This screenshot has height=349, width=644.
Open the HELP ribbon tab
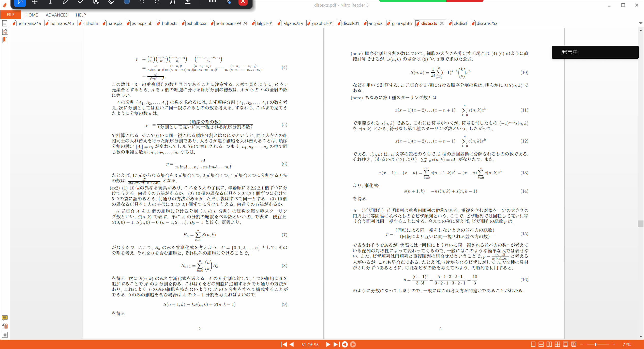[x=81, y=15]
